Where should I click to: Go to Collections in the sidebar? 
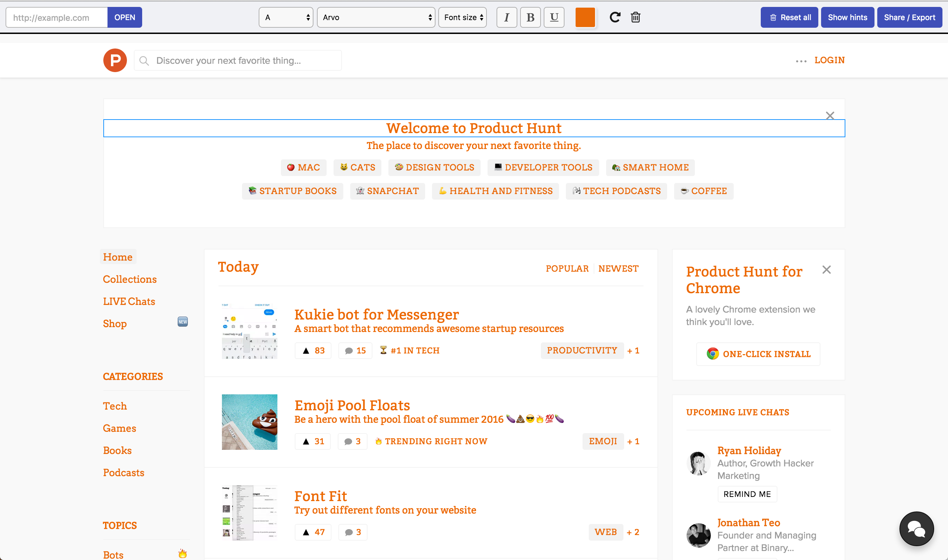point(129,279)
